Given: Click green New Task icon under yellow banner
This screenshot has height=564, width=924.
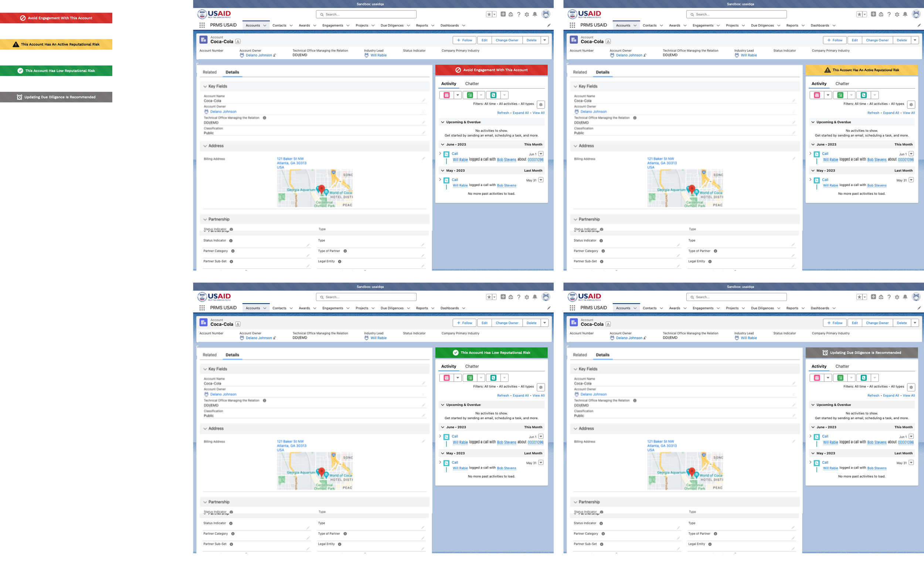Looking at the screenshot, I should 840,95.
